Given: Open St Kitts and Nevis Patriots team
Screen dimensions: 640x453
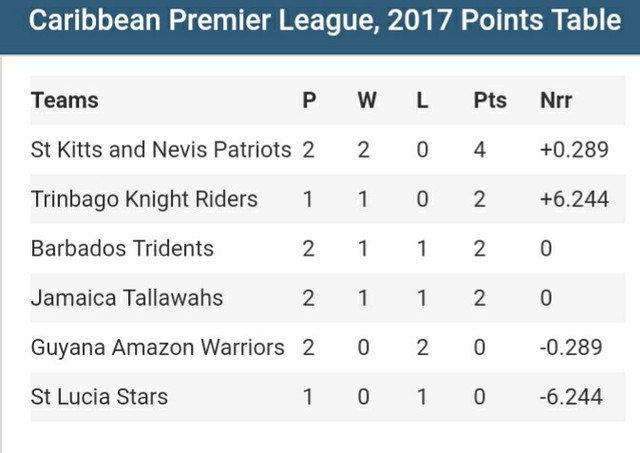Looking at the screenshot, I should coord(161,149).
